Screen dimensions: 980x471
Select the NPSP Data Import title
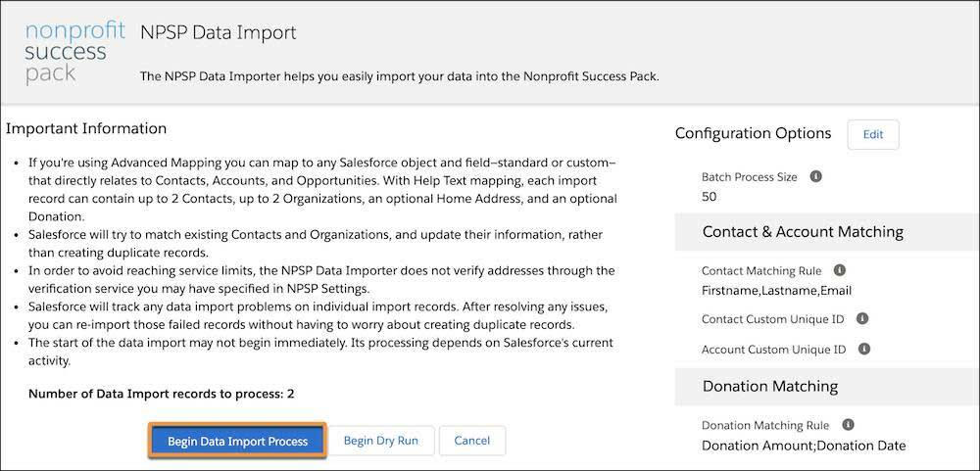[219, 32]
